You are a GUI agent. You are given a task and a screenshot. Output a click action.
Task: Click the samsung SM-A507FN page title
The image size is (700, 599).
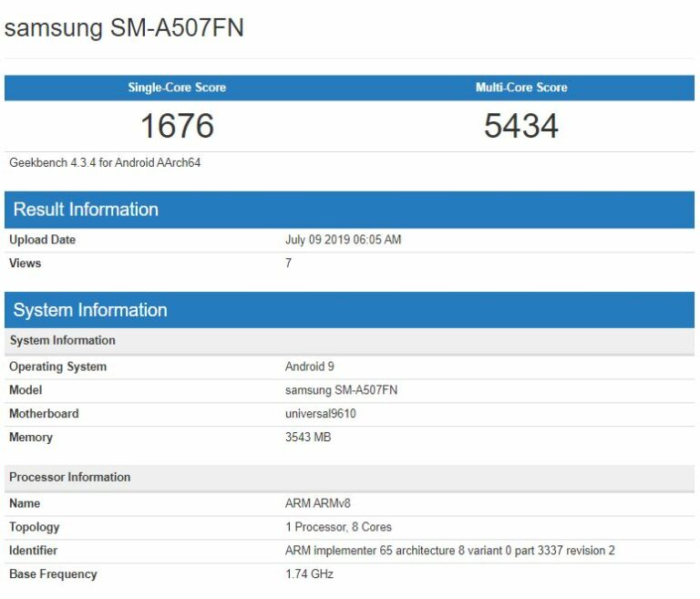(124, 28)
